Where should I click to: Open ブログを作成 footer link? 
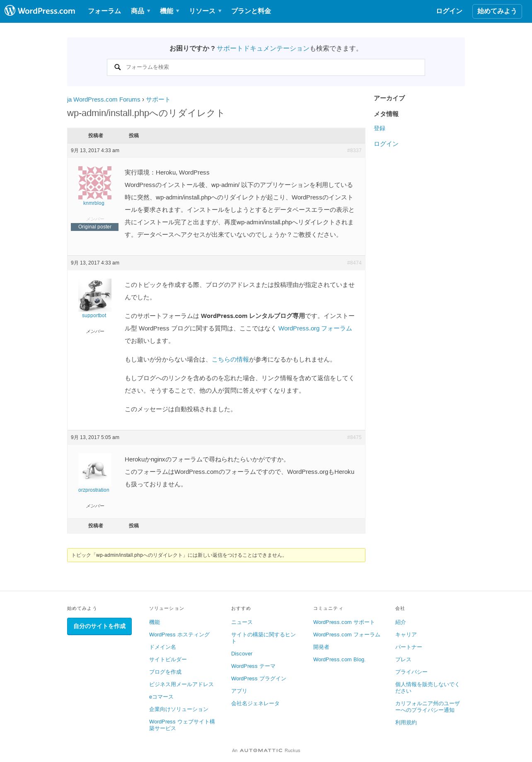tap(165, 672)
